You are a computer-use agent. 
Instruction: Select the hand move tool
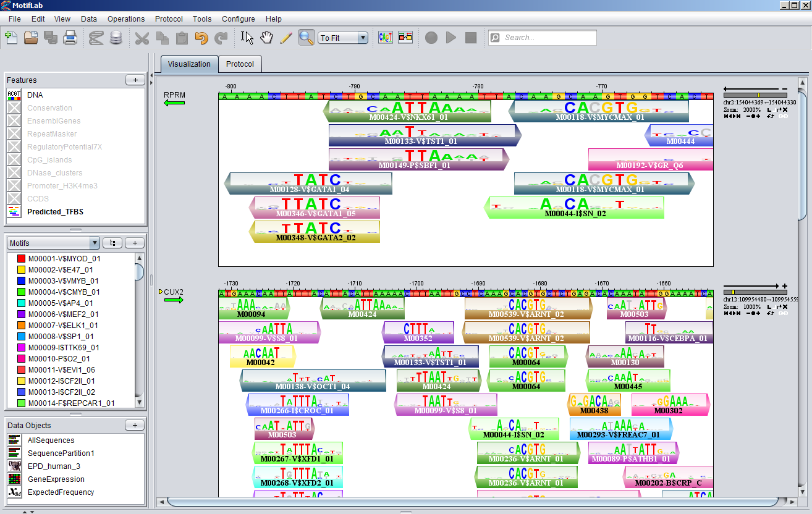tap(266, 38)
